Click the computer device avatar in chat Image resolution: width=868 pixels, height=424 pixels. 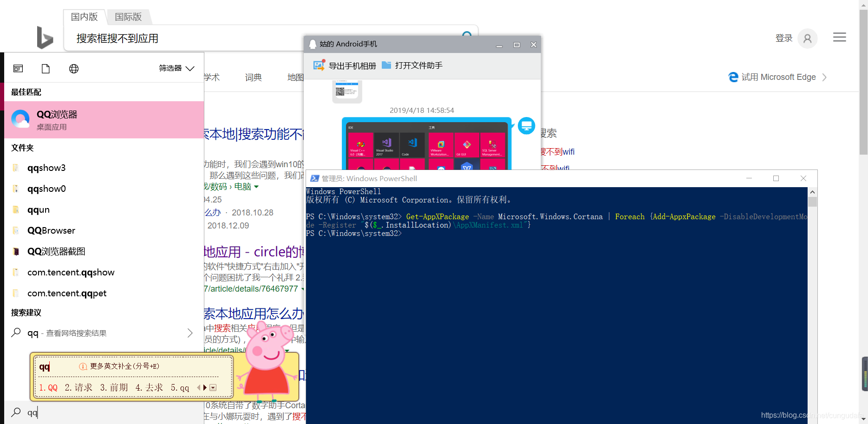point(526,125)
